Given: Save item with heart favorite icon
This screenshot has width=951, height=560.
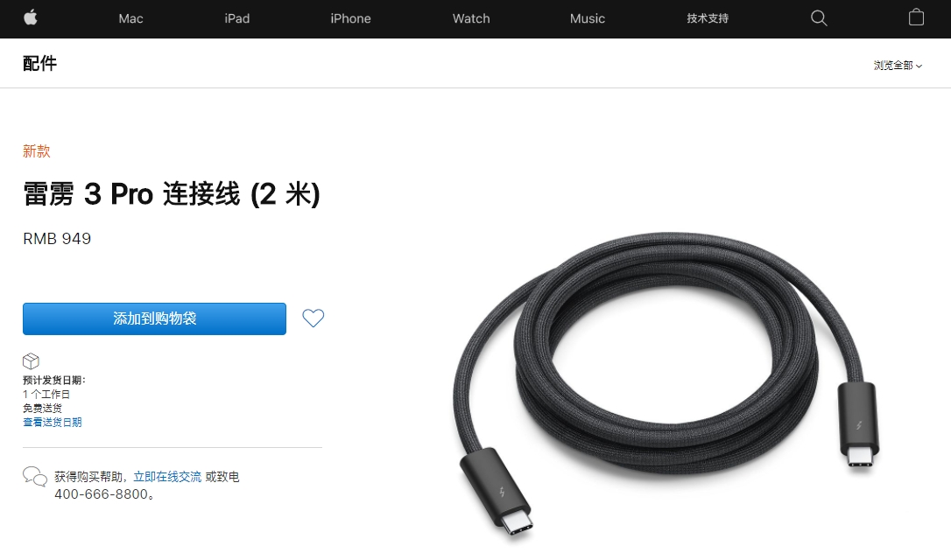Looking at the screenshot, I should (x=313, y=318).
